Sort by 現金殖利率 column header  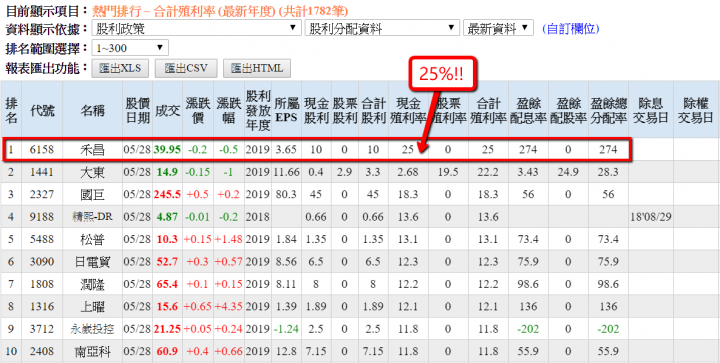click(408, 110)
